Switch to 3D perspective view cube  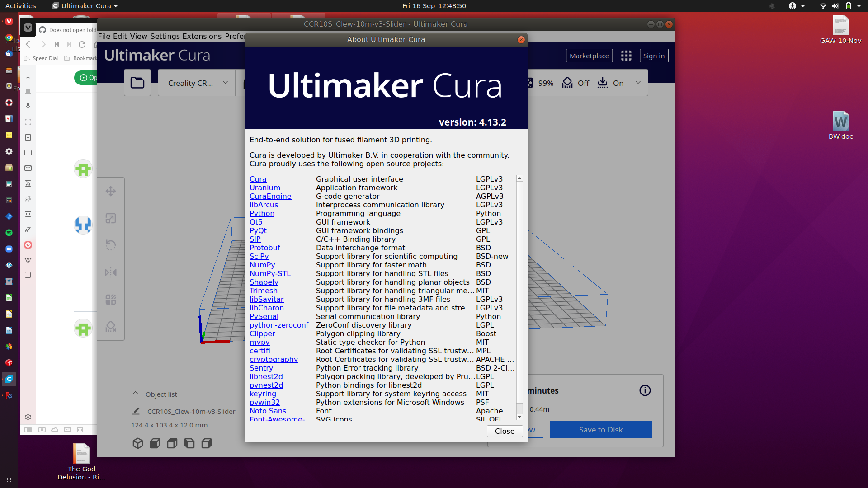pos(138,443)
